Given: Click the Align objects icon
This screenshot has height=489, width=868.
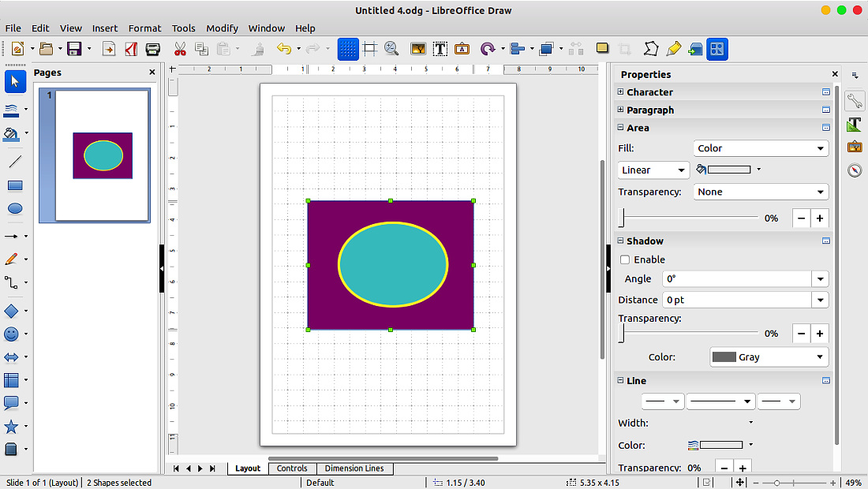Looking at the screenshot, I should (518, 49).
